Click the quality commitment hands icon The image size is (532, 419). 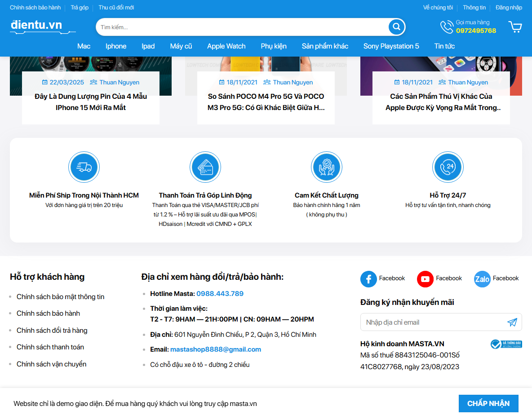coord(327,167)
